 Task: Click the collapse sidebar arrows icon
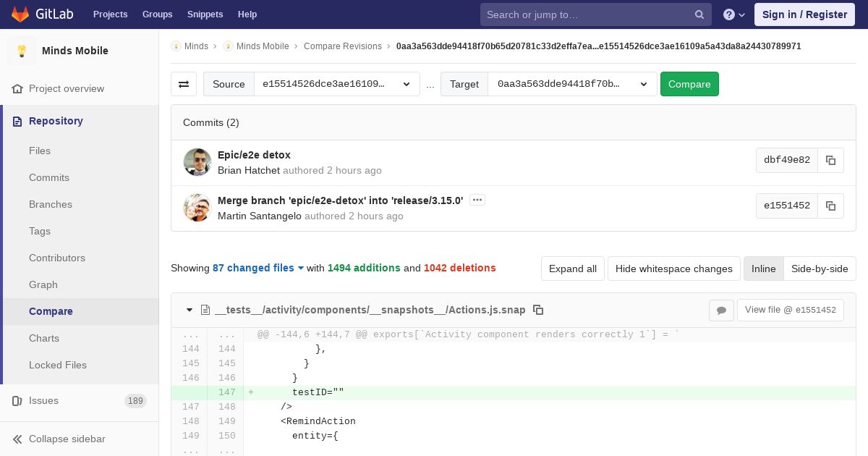pos(17,439)
